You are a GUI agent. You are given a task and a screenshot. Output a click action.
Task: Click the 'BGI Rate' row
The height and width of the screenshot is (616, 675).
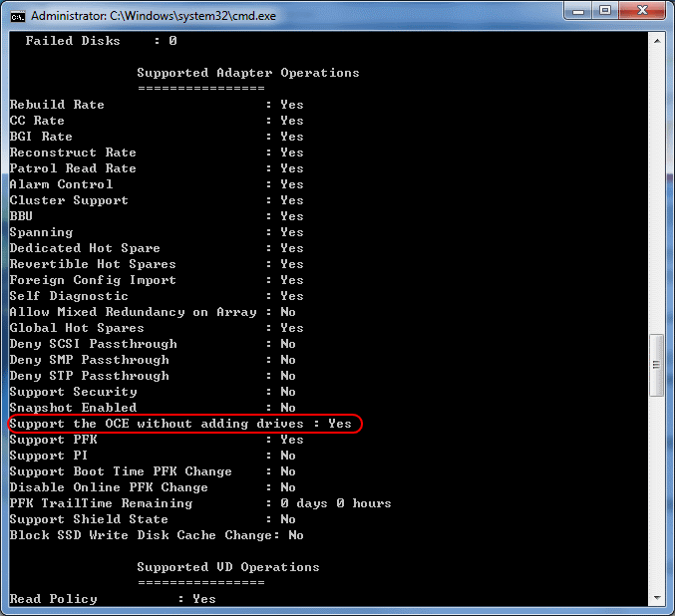click(x=157, y=137)
